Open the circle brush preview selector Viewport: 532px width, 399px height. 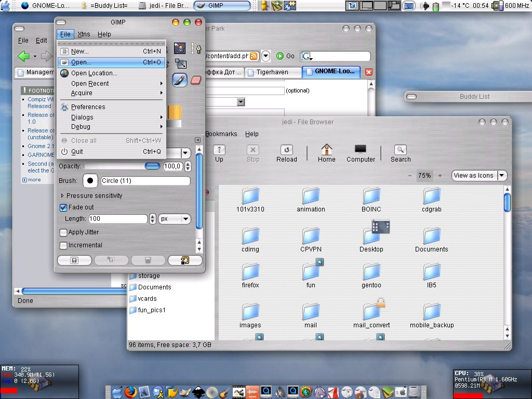pyautogui.click(x=90, y=180)
